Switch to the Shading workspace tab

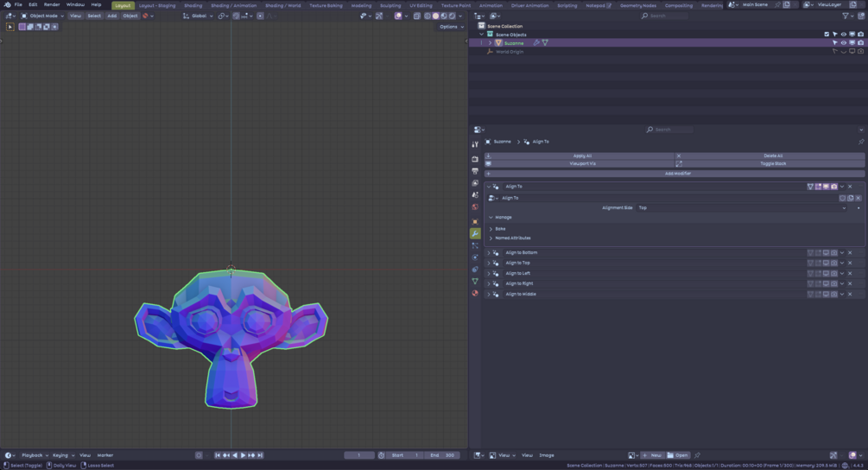(193, 5)
